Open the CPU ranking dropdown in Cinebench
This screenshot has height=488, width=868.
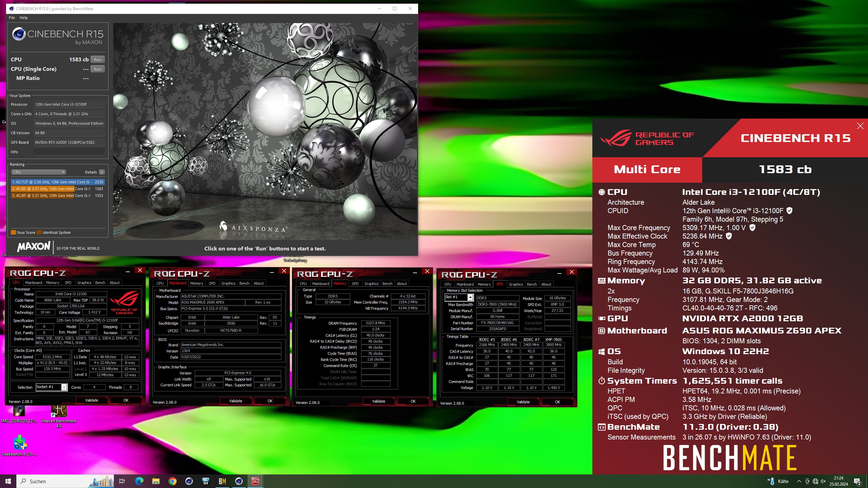pos(38,172)
